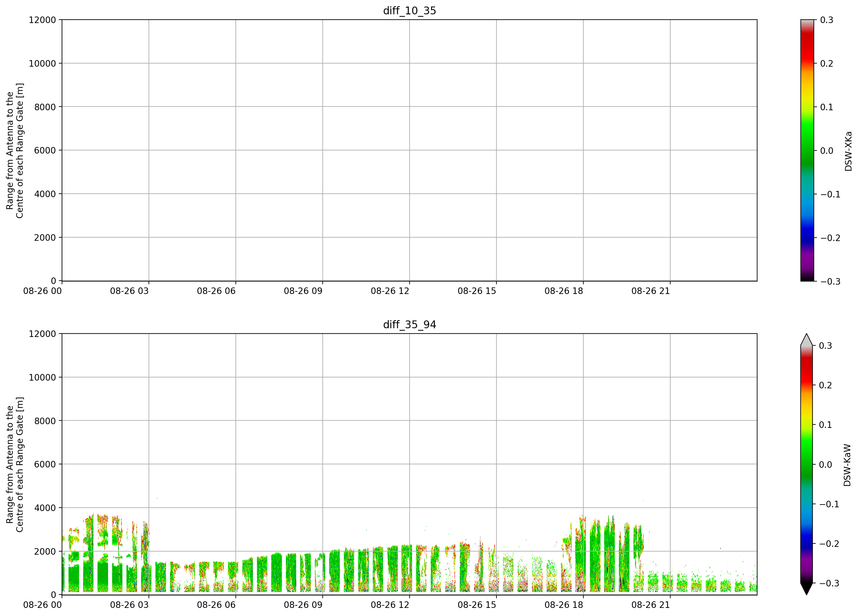Click the −0.1 tick on DSW-KaW colorbar
Screen dimensions: 859x616
pos(829,504)
